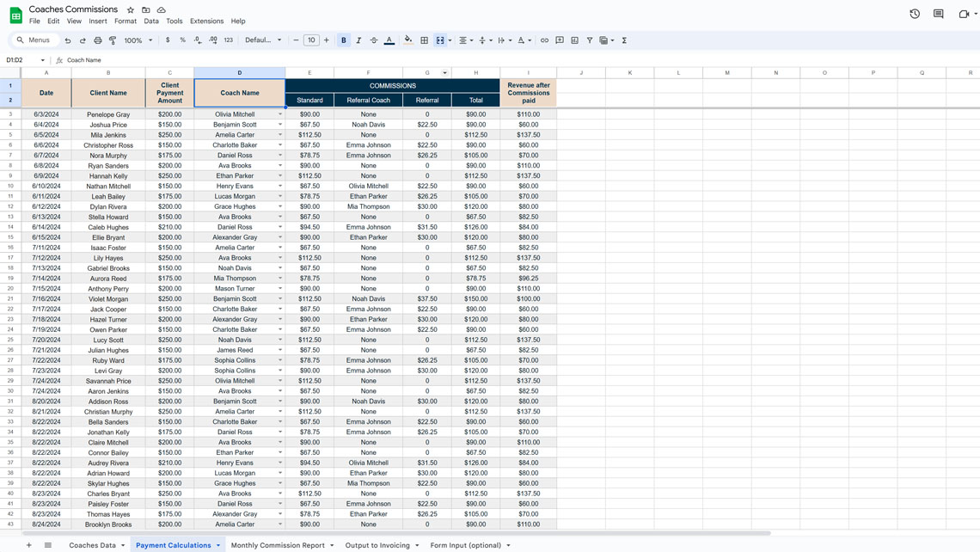Toggle Bold formatting
Viewport: 980px width, 552px height.
pos(343,40)
